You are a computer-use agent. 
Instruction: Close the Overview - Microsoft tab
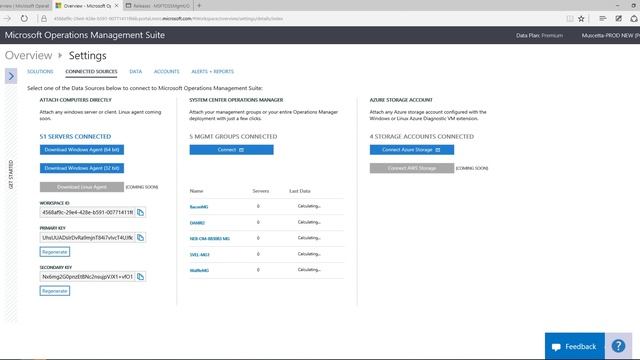click(x=116, y=6)
